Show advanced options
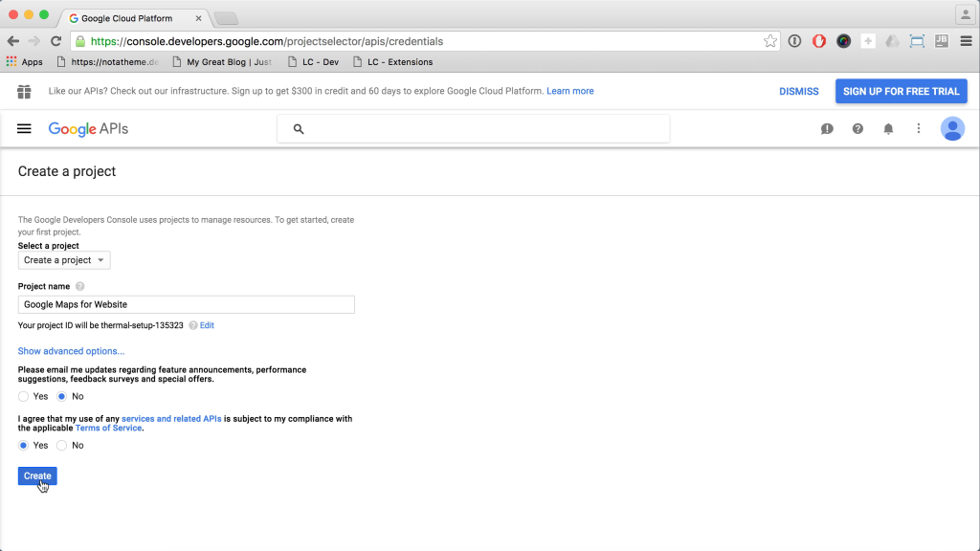This screenshot has width=980, height=551. (x=71, y=351)
